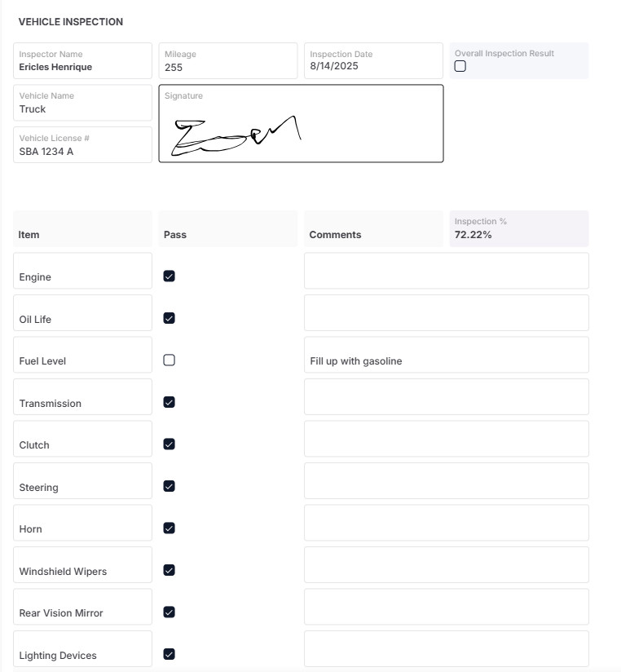Uncheck the Oil Life pass checkbox
Screen dimensions: 621x672
(x=170, y=318)
